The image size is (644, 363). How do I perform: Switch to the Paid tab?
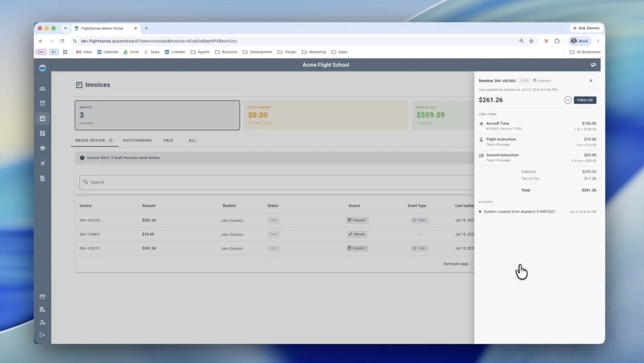pyautogui.click(x=168, y=140)
